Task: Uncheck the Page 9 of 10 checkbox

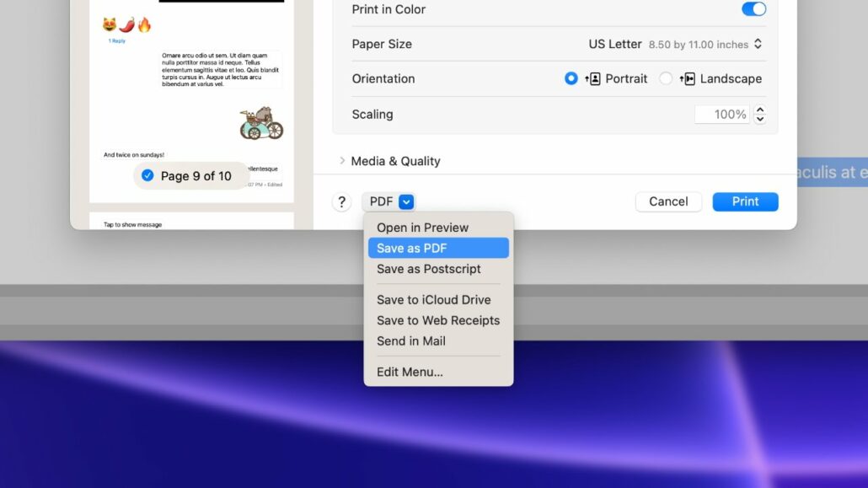Action: pyautogui.click(x=147, y=175)
